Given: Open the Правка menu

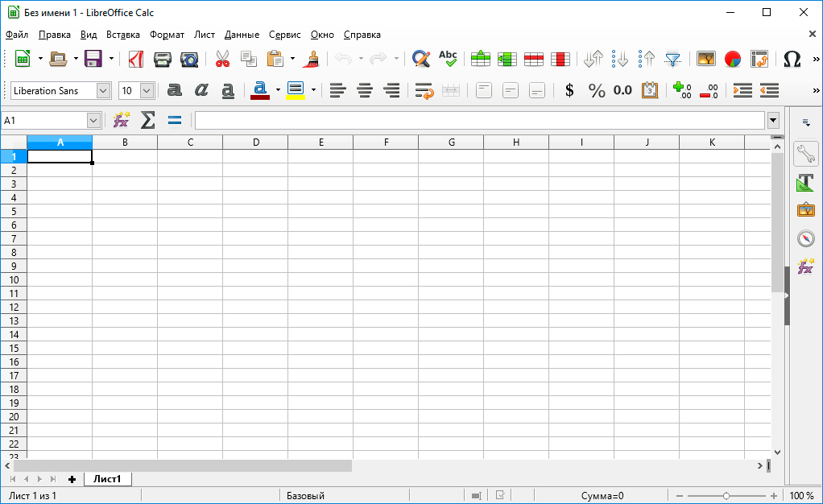Looking at the screenshot, I should click(55, 35).
